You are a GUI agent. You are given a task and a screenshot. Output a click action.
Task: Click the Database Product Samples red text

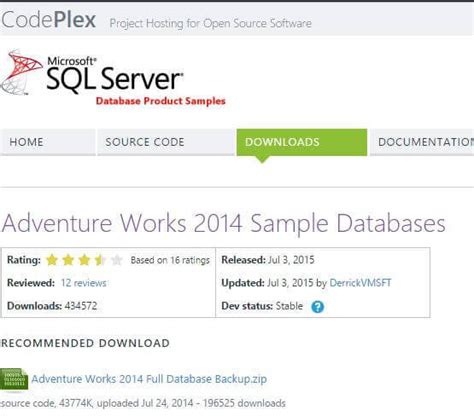[161, 101]
